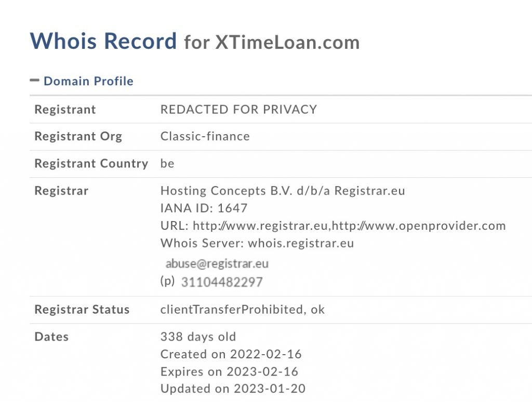Click the registrar phone number 31104482297
The height and width of the screenshot is (402, 532).
222,282
